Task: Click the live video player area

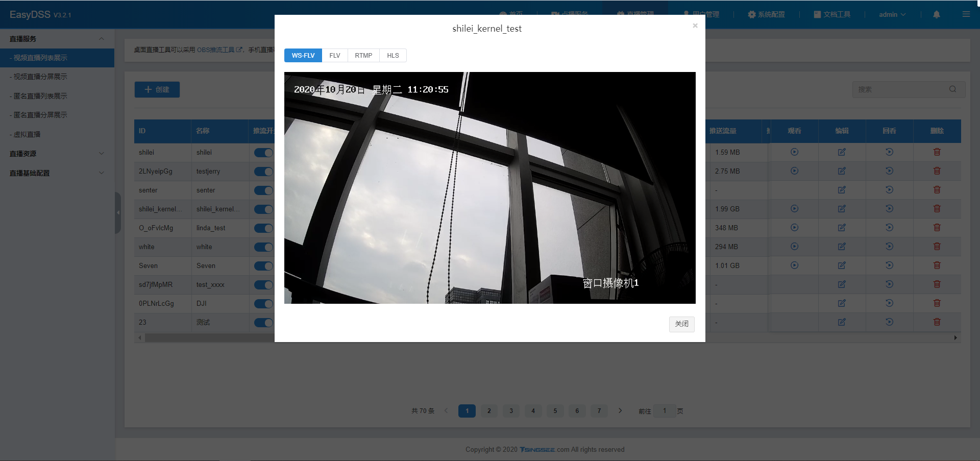Action: coord(490,188)
